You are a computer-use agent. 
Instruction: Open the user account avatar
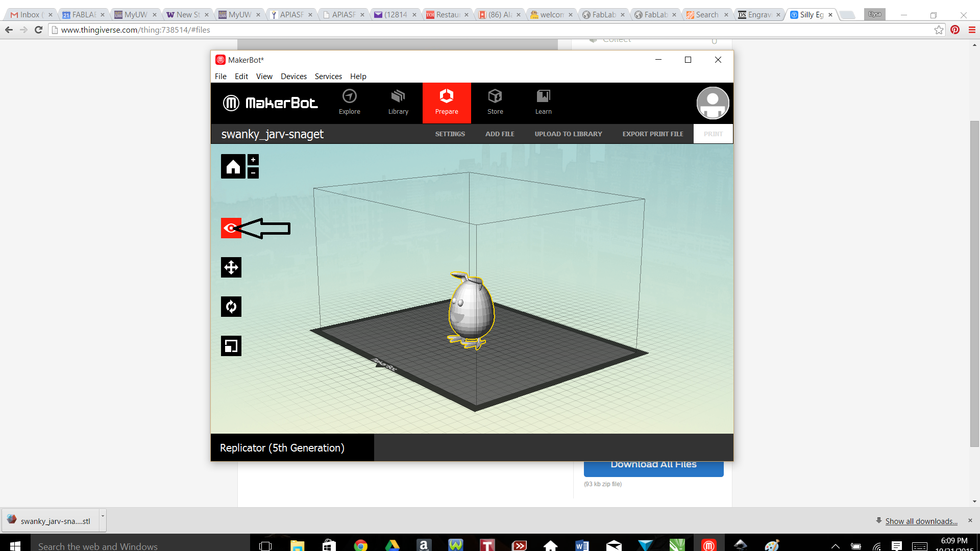(x=713, y=103)
